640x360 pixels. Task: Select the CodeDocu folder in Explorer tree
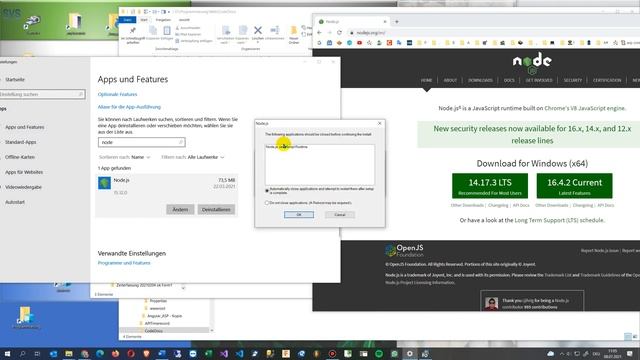153,331
